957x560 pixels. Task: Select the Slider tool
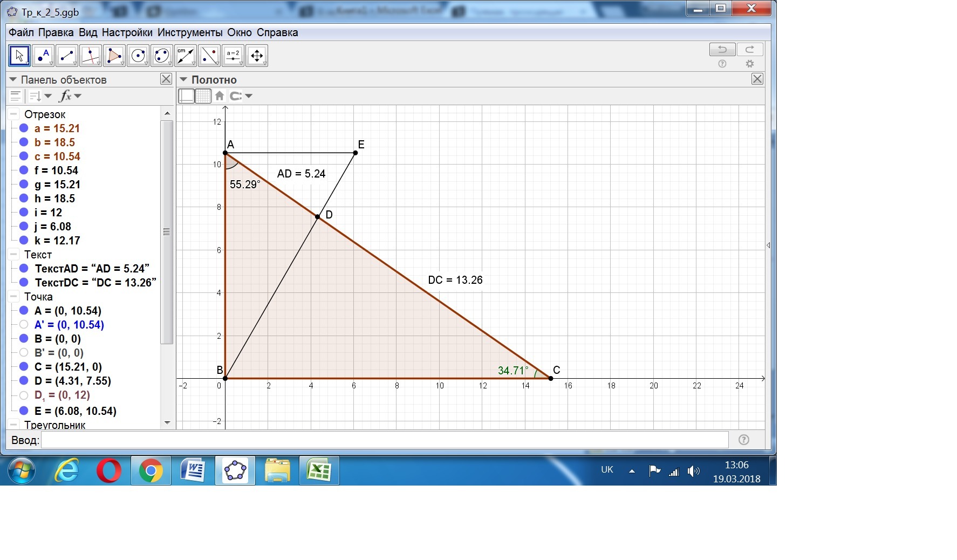(233, 55)
